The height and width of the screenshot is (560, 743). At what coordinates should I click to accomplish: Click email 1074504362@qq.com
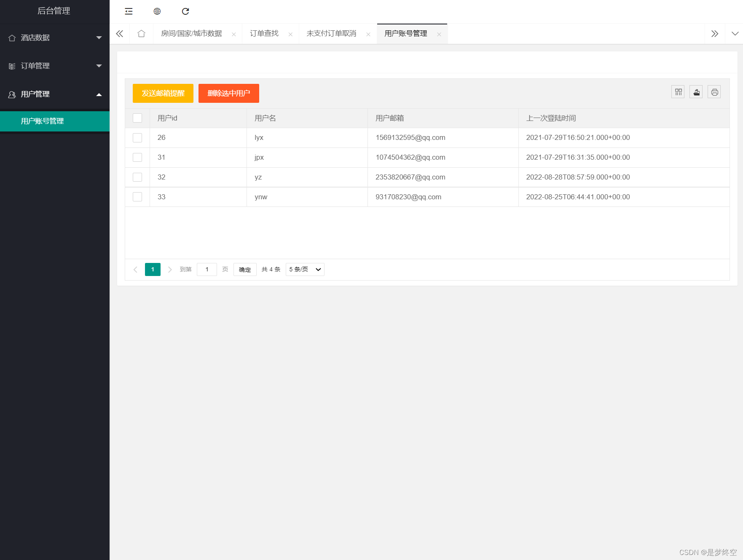pos(410,158)
